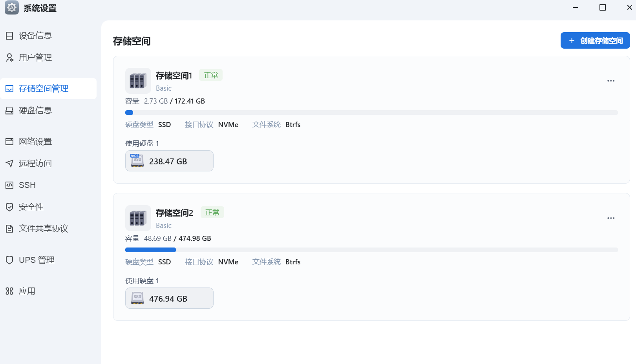Screen dimensions: 636x364
Task: Open the 设备信息 sidebar icon
Action: click(x=9, y=36)
